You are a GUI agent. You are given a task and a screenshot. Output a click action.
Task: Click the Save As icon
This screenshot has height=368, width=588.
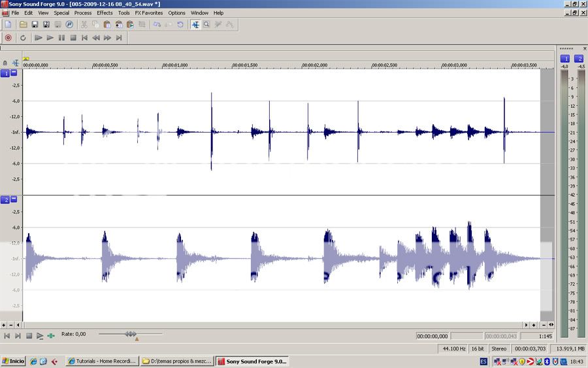[46, 24]
